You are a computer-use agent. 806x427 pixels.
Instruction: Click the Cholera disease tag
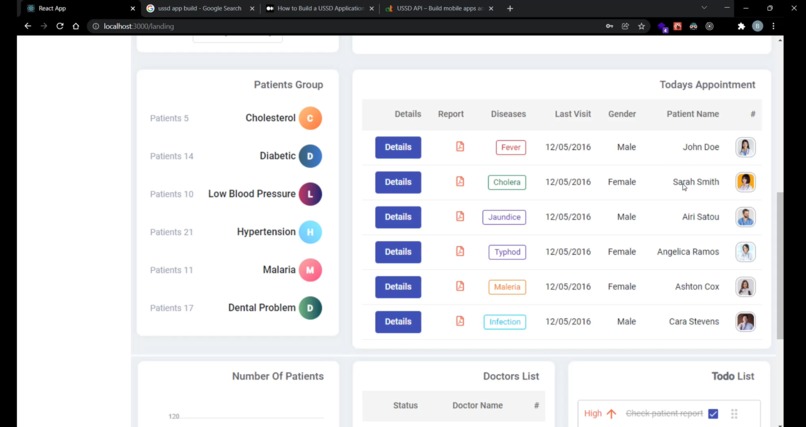click(507, 182)
